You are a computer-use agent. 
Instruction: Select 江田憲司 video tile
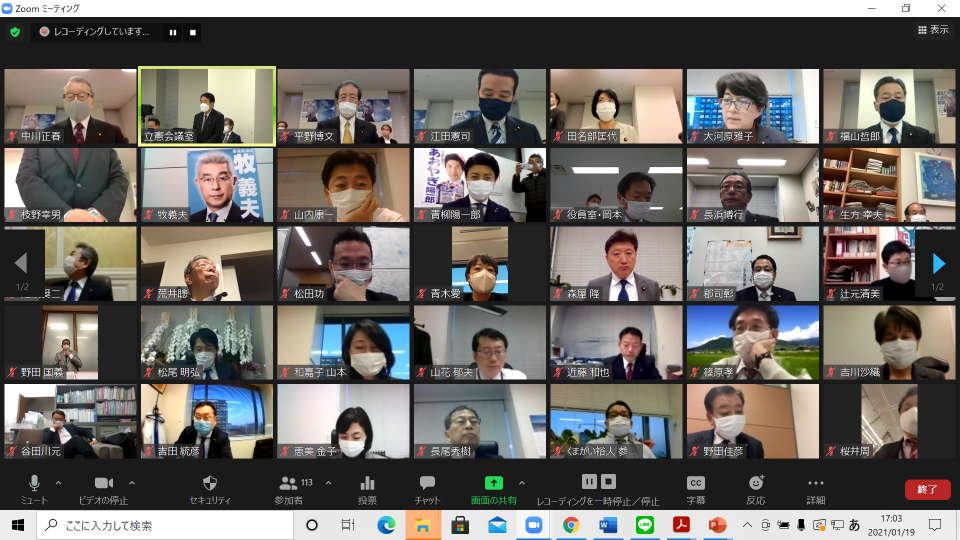pos(480,106)
